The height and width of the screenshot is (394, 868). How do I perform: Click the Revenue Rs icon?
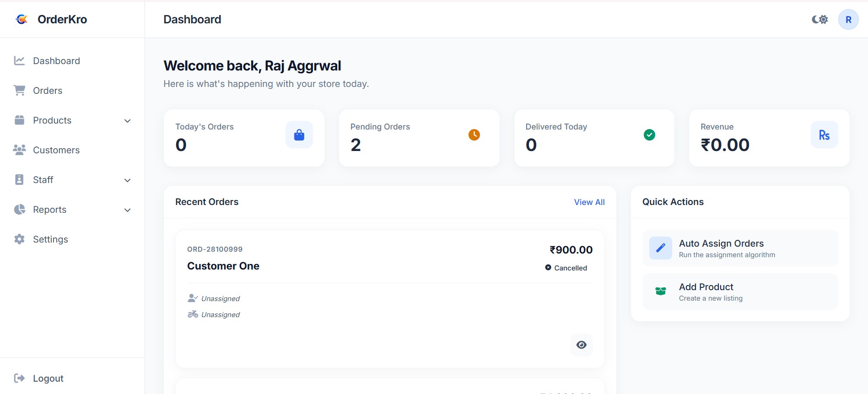tap(824, 135)
